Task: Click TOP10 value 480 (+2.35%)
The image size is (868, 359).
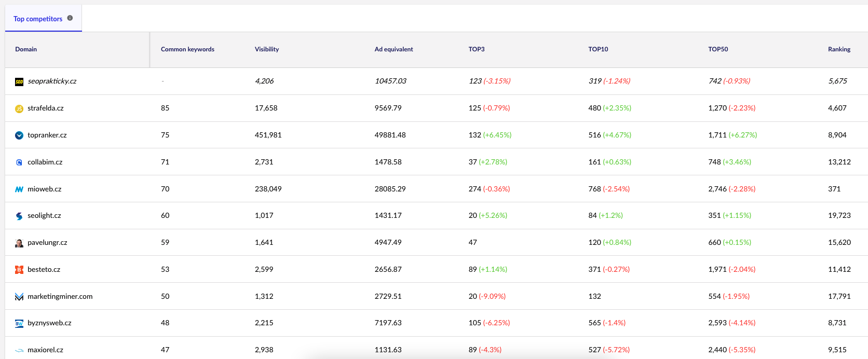Action: click(x=610, y=108)
